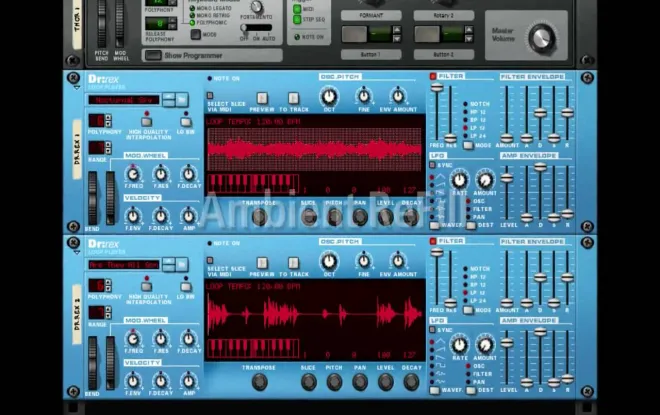The height and width of the screenshot is (415, 660).
Task: Click Transpose knob on Dr.REX 2
Action: coord(259,382)
